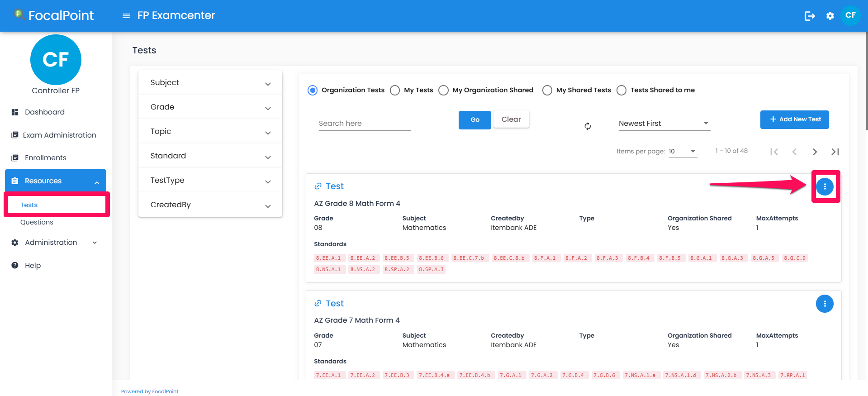The width and height of the screenshot is (868, 396).
Task: Expand the CreatedBy filter
Action: pos(210,205)
